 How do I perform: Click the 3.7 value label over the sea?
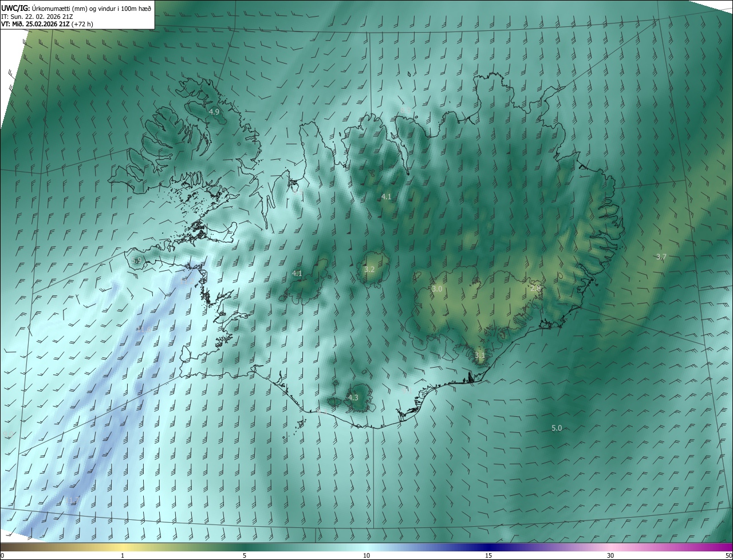point(661,257)
